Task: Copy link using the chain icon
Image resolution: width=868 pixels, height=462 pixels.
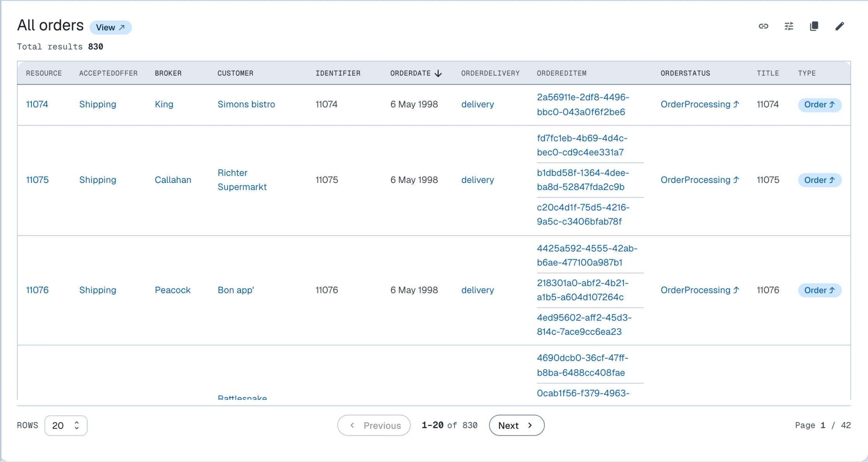Action: click(x=763, y=26)
